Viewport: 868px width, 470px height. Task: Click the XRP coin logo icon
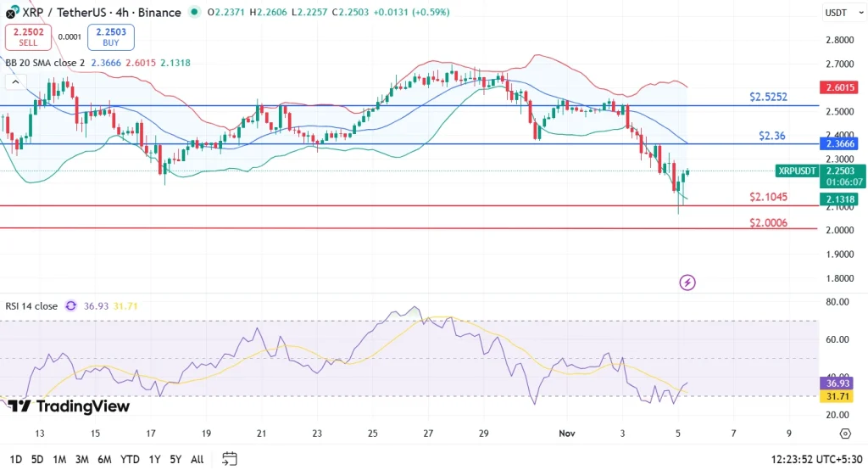click(x=11, y=13)
